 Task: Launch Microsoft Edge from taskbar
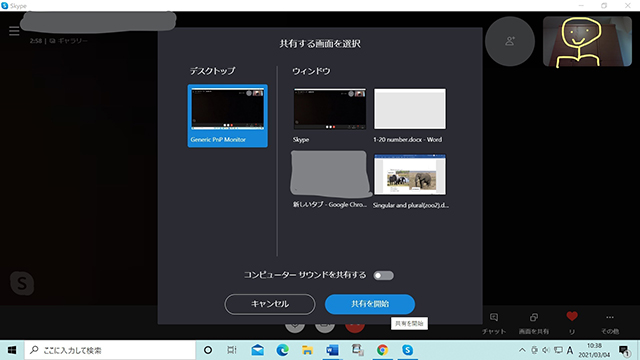pos(282,350)
